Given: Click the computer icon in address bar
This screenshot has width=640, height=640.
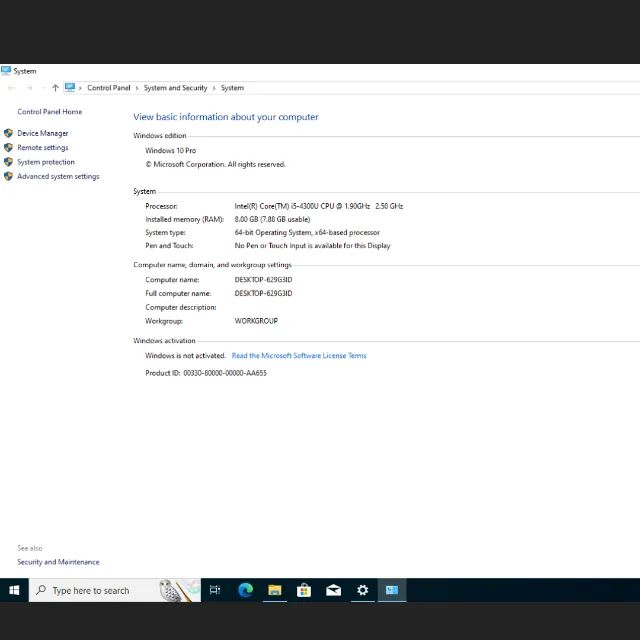Looking at the screenshot, I should tap(70, 87).
